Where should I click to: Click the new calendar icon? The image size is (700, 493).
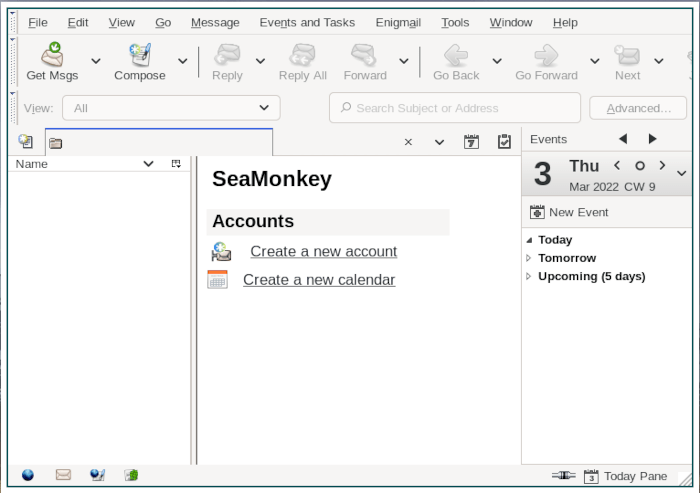(x=217, y=280)
